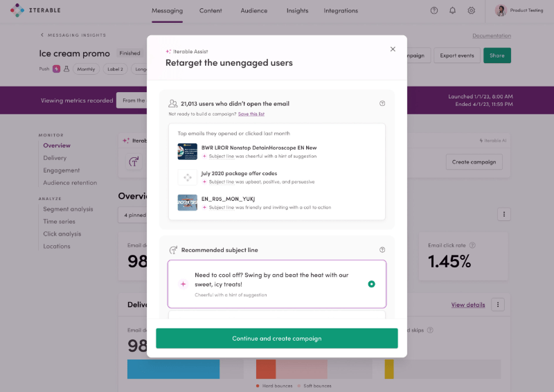Click the yellow skips bar
This screenshot has width=554, height=392.
pos(389,369)
